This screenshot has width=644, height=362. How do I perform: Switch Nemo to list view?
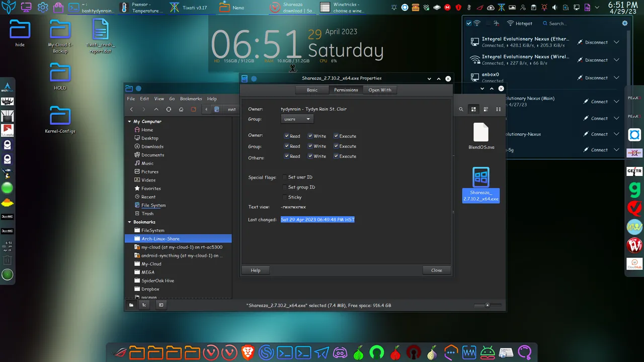(486, 109)
